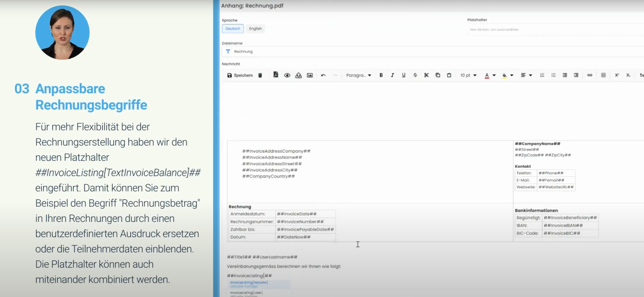Toggle bold formatting
The height and width of the screenshot is (297, 644).
pos(381,75)
